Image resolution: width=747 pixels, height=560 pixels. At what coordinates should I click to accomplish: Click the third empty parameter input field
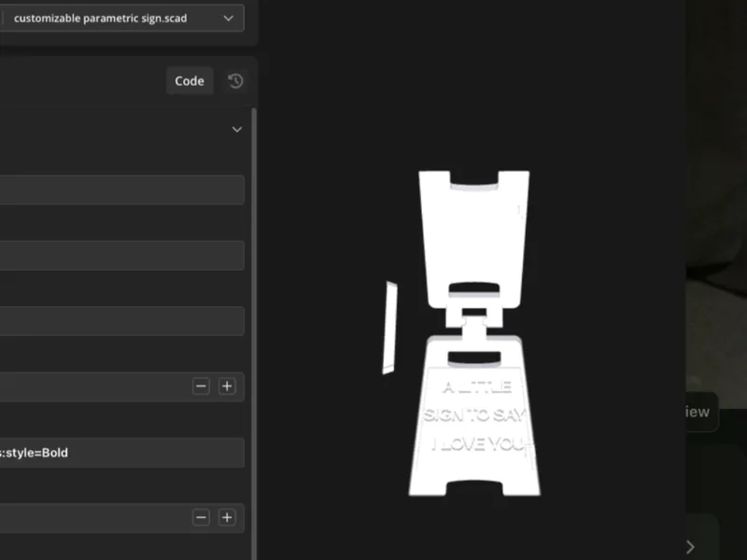tap(122, 321)
